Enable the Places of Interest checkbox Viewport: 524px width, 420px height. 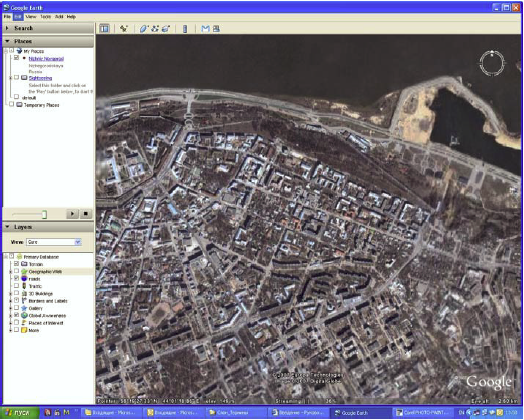coord(16,322)
